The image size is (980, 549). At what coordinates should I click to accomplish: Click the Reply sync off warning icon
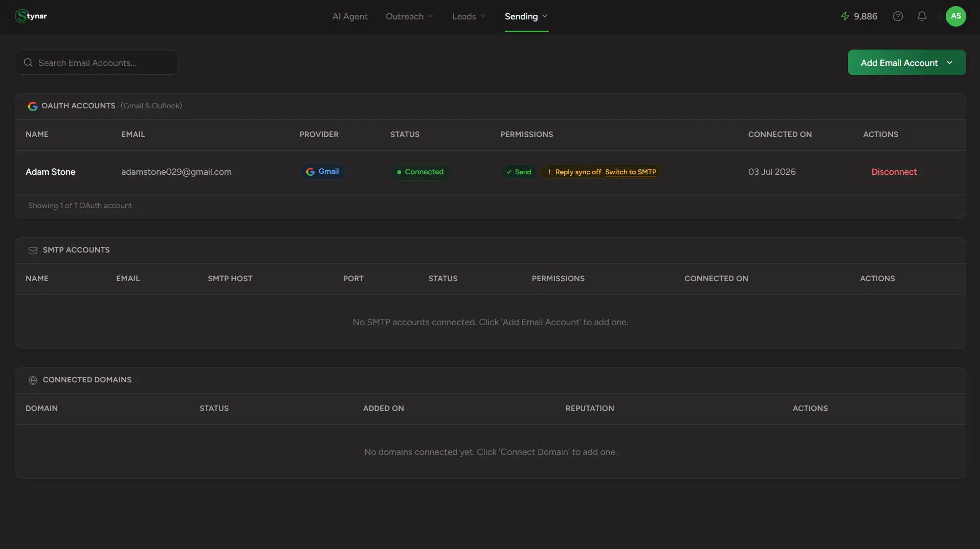(549, 172)
